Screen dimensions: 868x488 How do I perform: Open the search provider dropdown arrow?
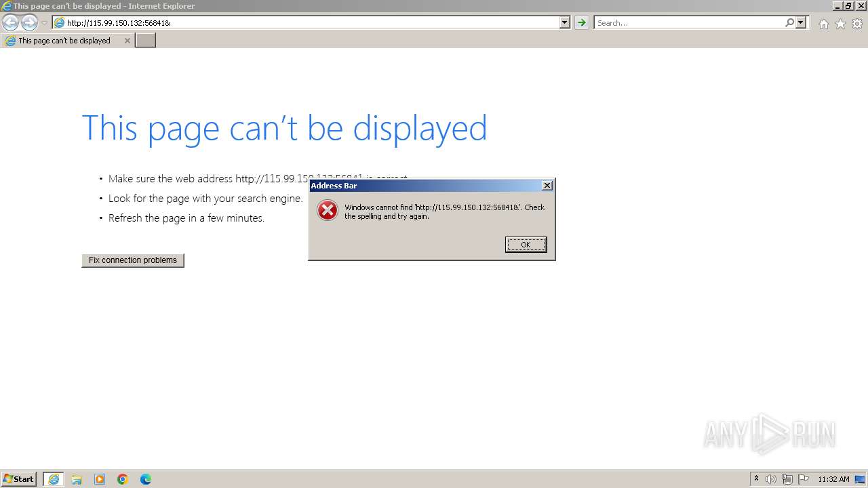pyautogui.click(x=801, y=23)
